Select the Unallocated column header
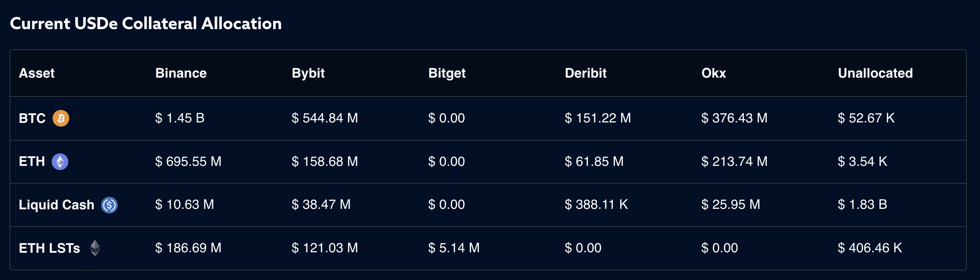 pos(875,73)
